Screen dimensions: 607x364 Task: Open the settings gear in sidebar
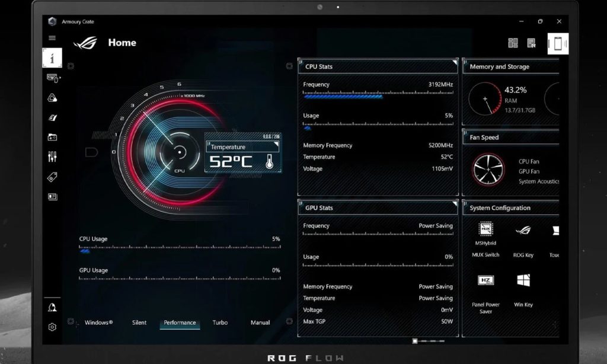tap(52, 327)
